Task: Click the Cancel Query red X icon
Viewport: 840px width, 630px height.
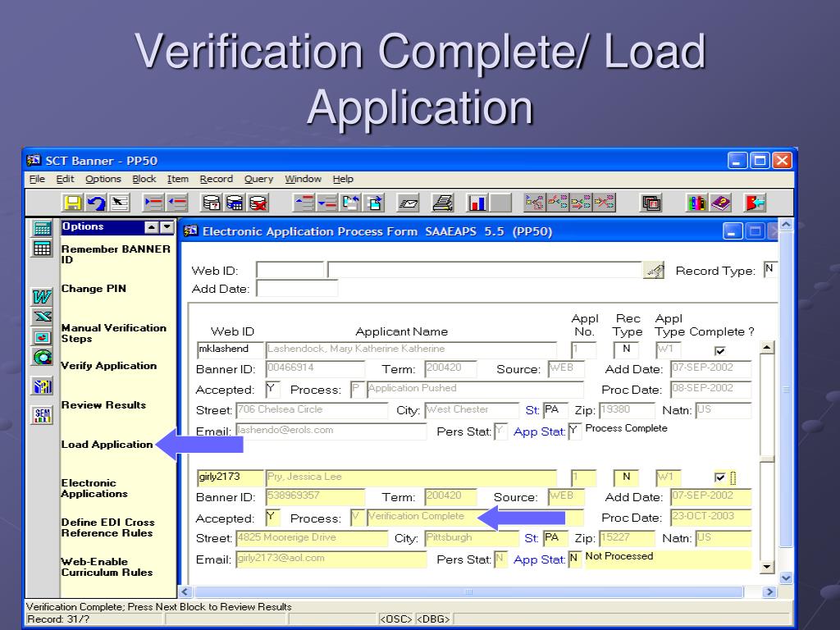Action: pyautogui.click(x=258, y=203)
